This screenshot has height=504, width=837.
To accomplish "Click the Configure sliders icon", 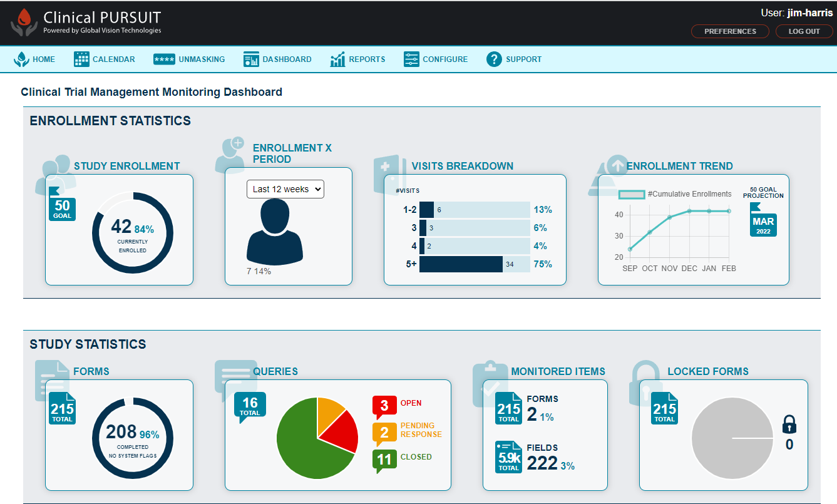I will (x=412, y=58).
